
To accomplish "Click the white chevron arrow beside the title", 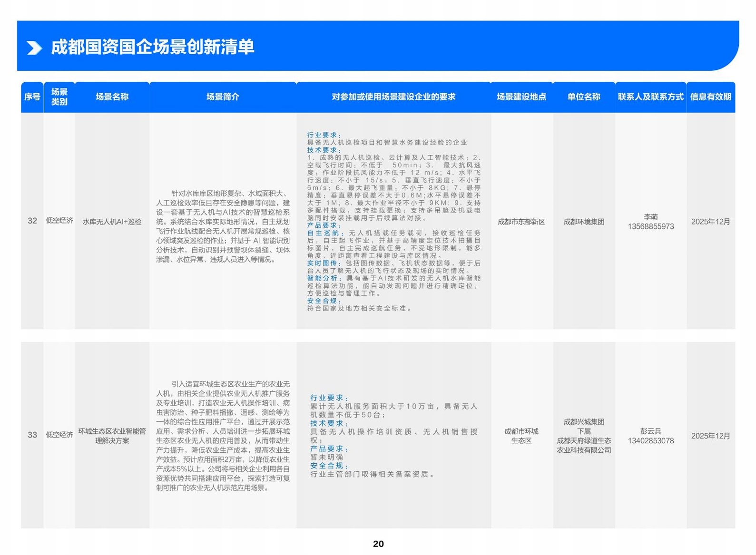I will (x=34, y=48).
